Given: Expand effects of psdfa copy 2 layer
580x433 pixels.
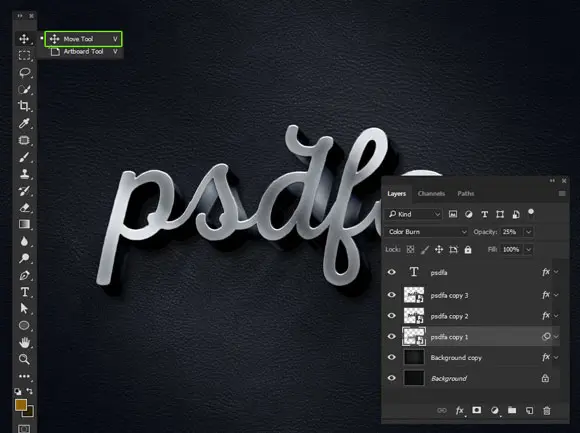Looking at the screenshot, I should point(556,316).
